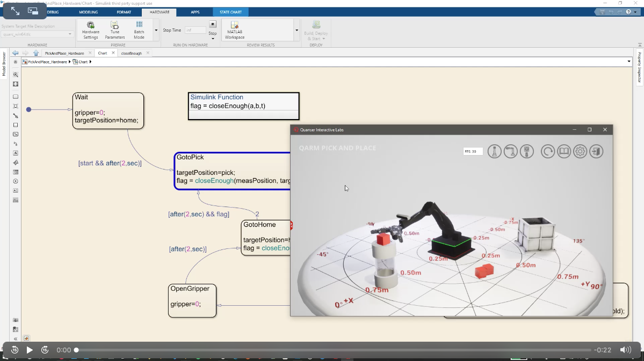This screenshot has height=361, width=644.
Task: Toggle picture-in-picture mode for the video
Action: [x=33, y=11]
